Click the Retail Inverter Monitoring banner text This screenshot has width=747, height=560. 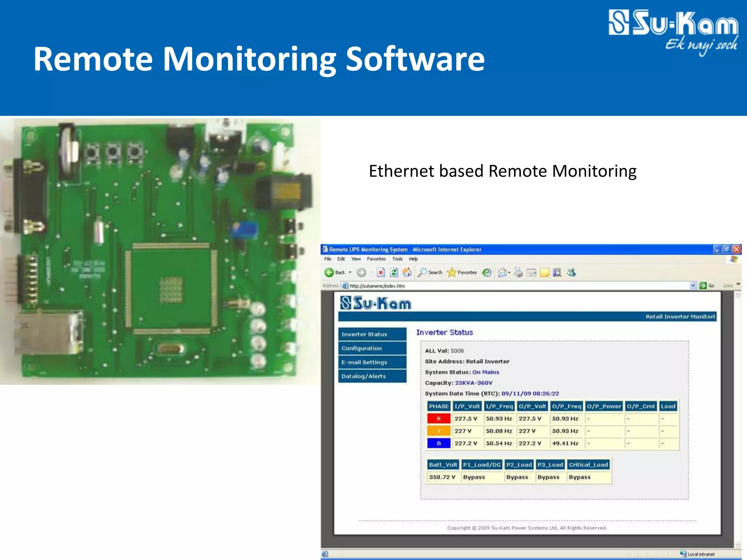680,316
